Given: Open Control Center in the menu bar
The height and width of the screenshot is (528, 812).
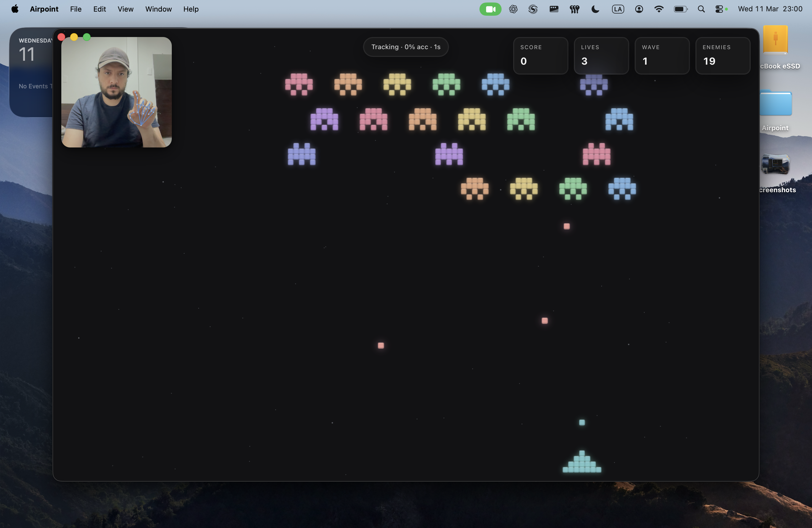Looking at the screenshot, I should (x=719, y=9).
